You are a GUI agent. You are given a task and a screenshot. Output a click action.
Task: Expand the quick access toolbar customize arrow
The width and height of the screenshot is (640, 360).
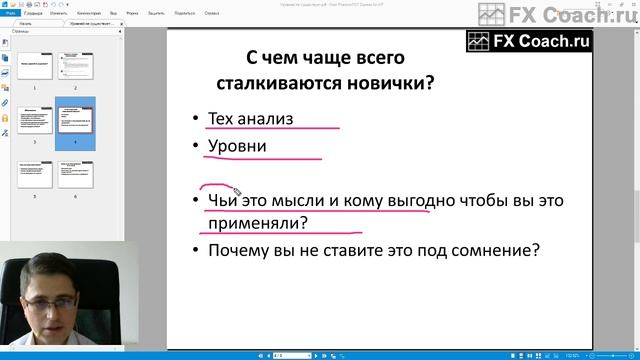(67, 4)
